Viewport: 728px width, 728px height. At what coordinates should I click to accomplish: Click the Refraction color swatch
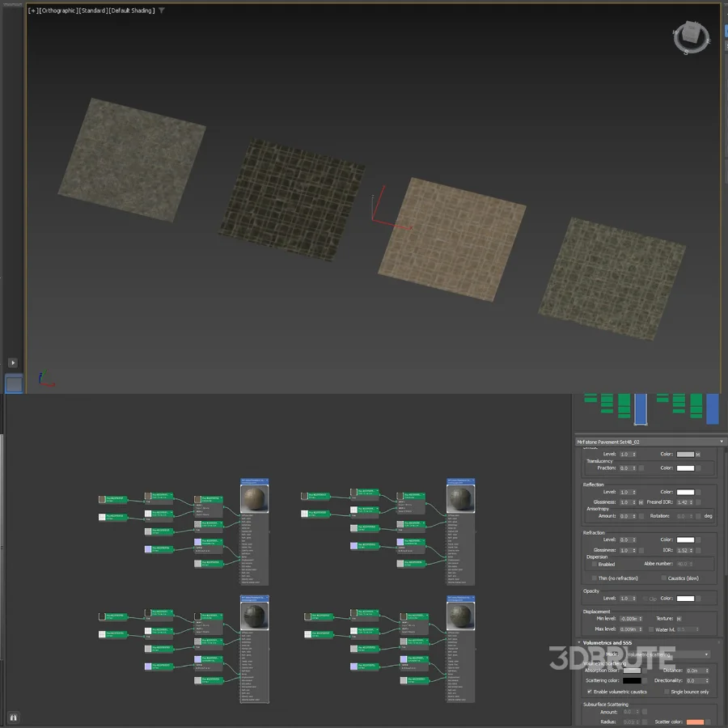click(x=685, y=540)
